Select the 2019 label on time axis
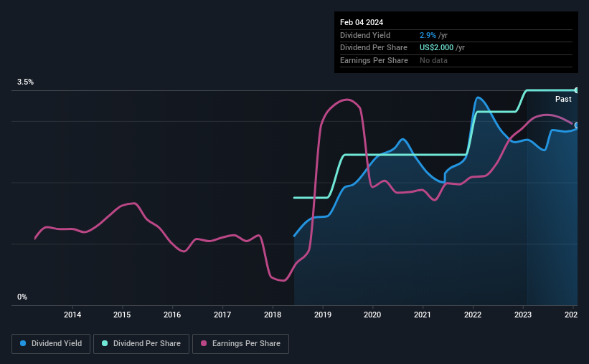The width and height of the screenshot is (589, 364). 323,315
